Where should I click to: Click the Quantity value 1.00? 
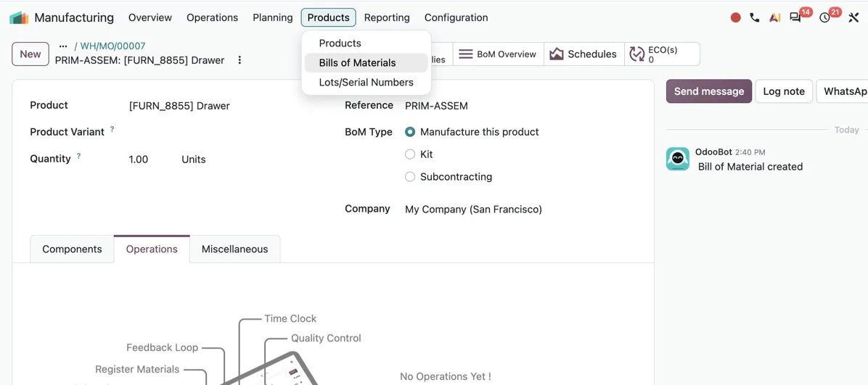point(139,160)
